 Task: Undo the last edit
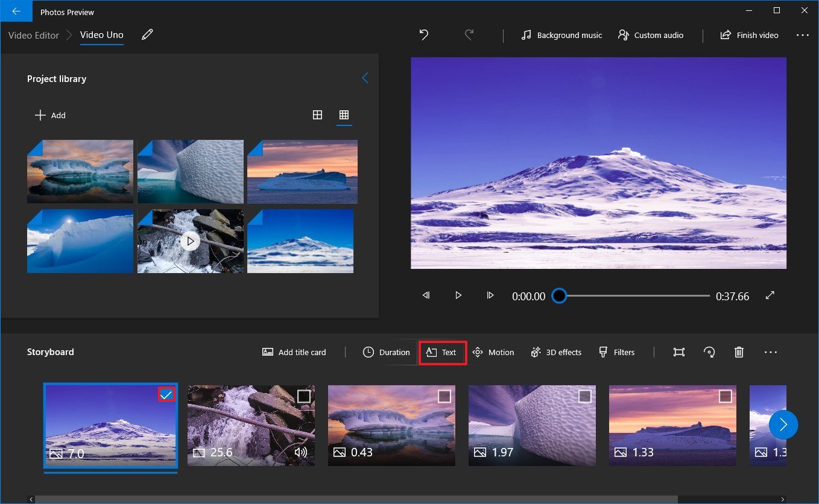pyautogui.click(x=424, y=35)
